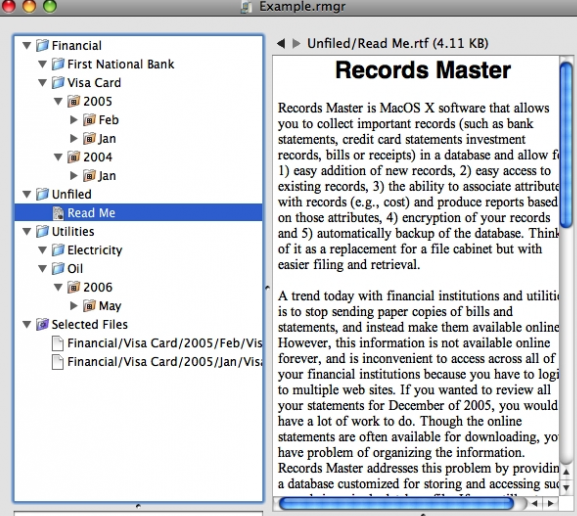Screen dimensions: 577x516
Task: Click the Unfiled folder icon
Action: coord(42,194)
